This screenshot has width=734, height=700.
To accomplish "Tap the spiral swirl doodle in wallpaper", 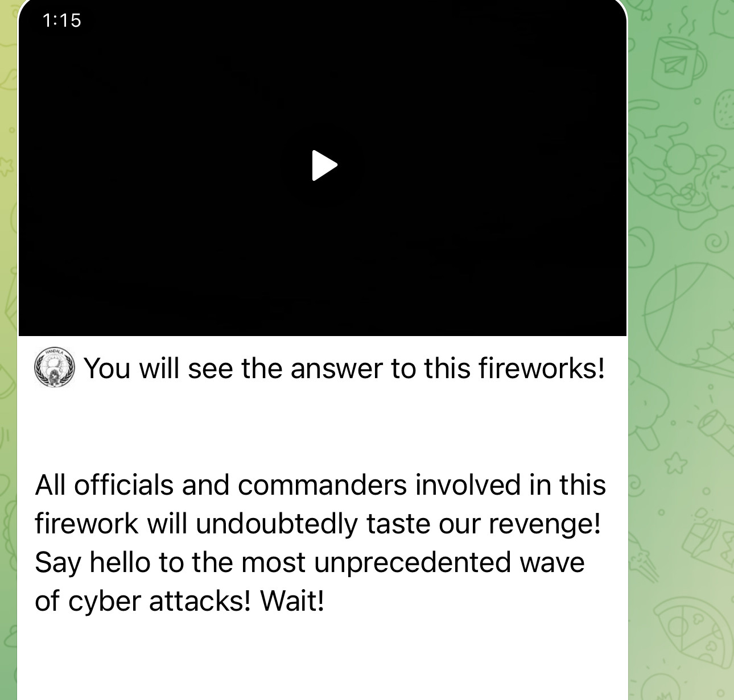I will tap(715, 241).
